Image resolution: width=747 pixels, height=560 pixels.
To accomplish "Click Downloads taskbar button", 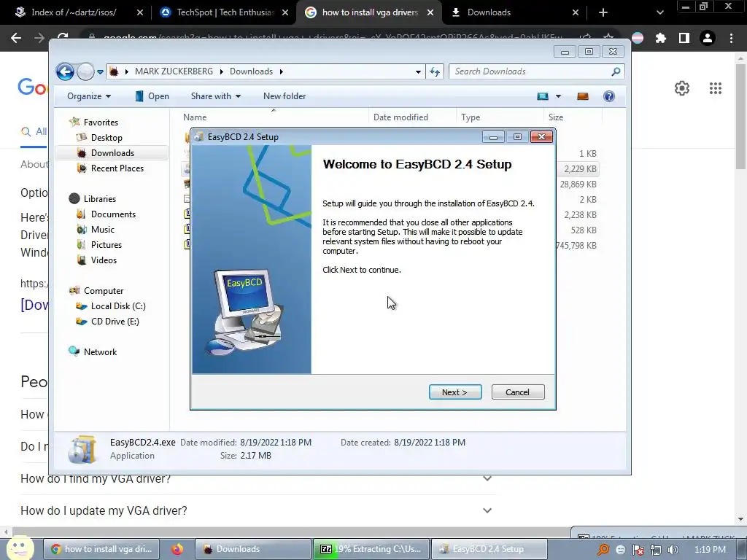I will tap(253, 549).
